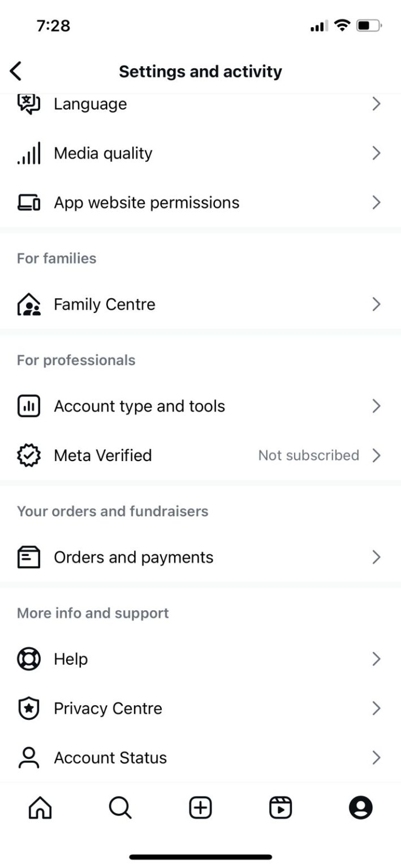Tap the back arrow in header
This screenshot has height=868, width=401.
[x=16, y=71]
